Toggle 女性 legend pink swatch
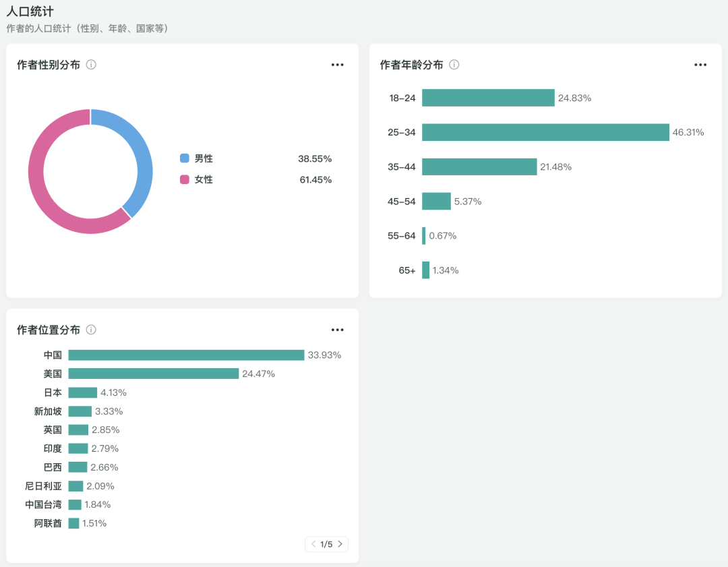The image size is (728, 567). 185,179
